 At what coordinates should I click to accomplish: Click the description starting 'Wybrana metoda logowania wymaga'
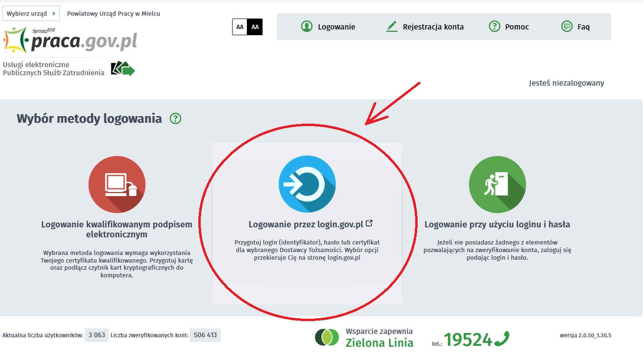click(x=117, y=264)
